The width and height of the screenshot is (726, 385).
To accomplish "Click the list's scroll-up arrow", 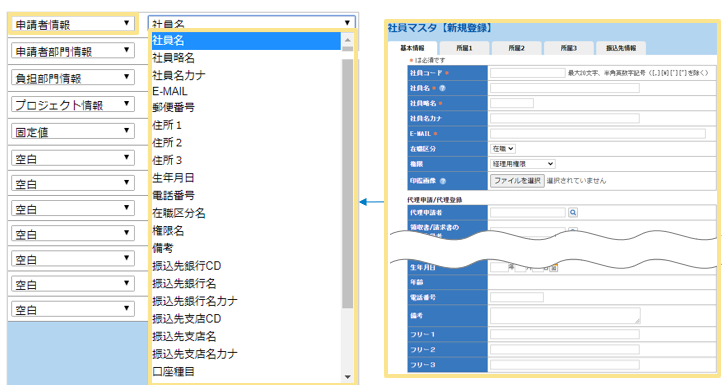I will [348, 40].
